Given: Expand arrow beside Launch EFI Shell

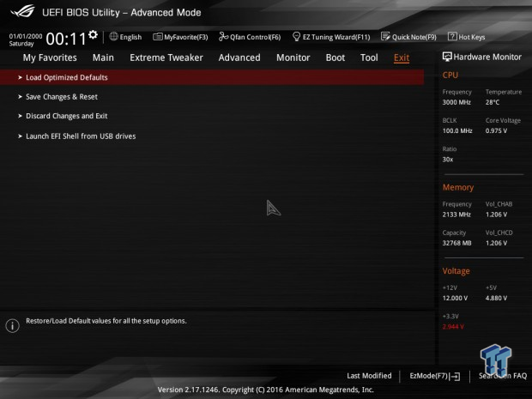Looking at the screenshot, I should tap(20, 136).
